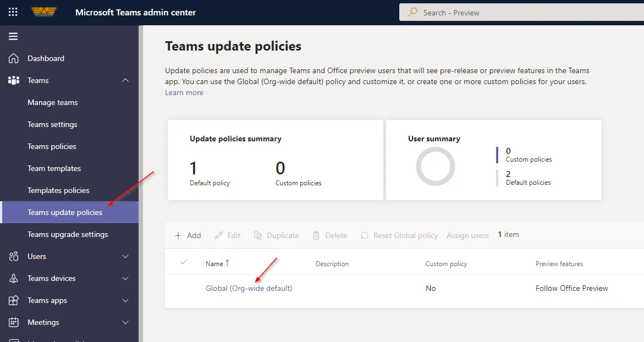Image resolution: width=644 pixels, height=342 pixels.
Task: Click the 1 item count label
Action: [x=509, y=234]
